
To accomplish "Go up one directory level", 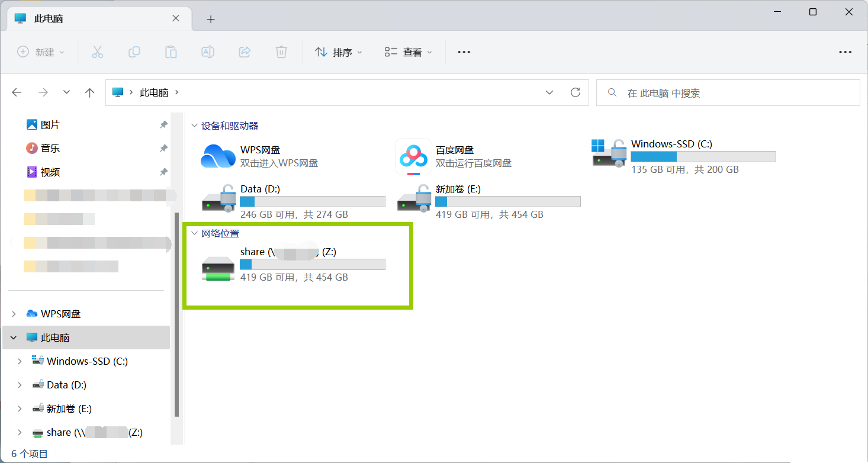I will [90, 92].
